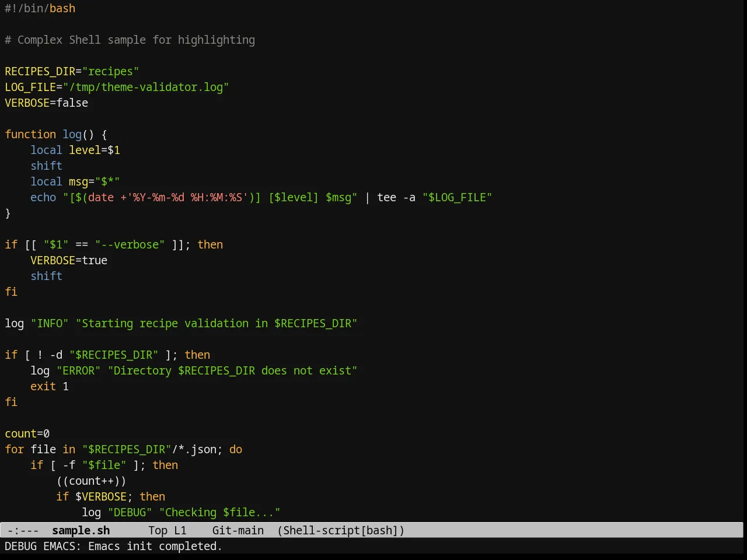Click the ((count++)) arithmetic expression

coord(91,481)
